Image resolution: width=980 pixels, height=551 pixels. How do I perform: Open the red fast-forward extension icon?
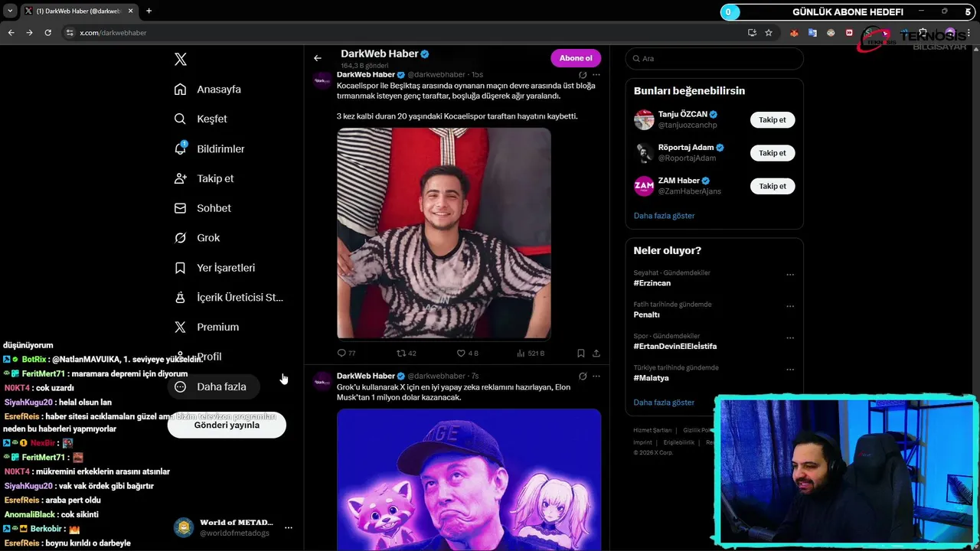849,33
